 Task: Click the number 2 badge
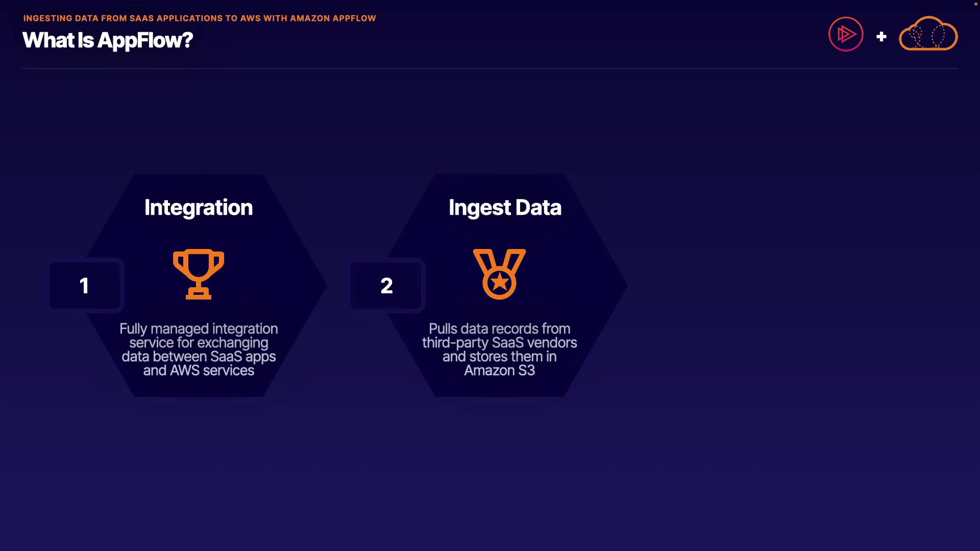(386, 286)
